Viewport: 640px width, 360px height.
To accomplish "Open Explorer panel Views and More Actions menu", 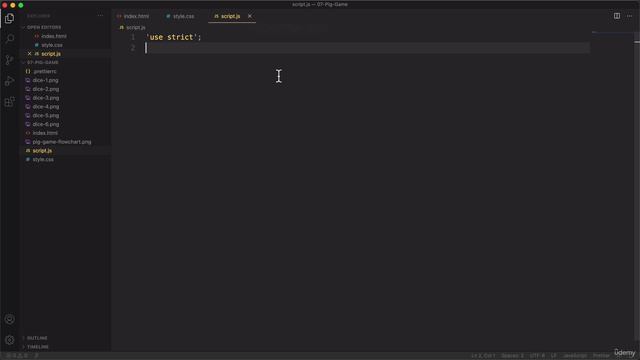I will tap(100, 16).
